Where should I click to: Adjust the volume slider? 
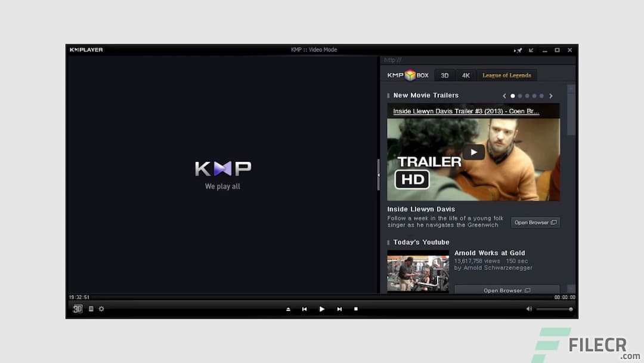tap(555, 309)
